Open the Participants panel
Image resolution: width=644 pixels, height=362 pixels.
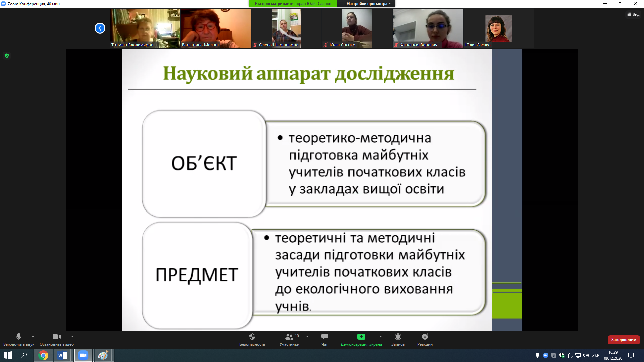[x=289, y=337]
